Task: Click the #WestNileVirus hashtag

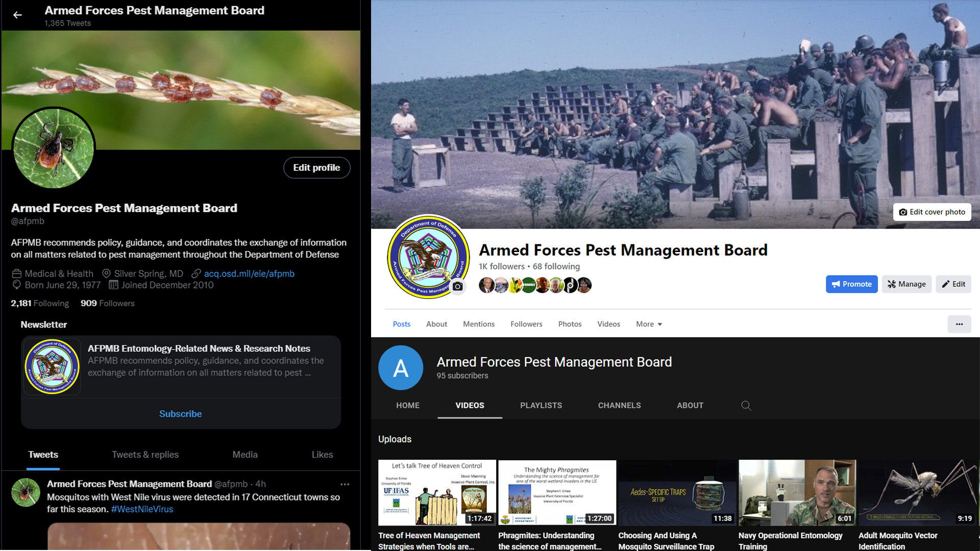Action: click(142, 509)
